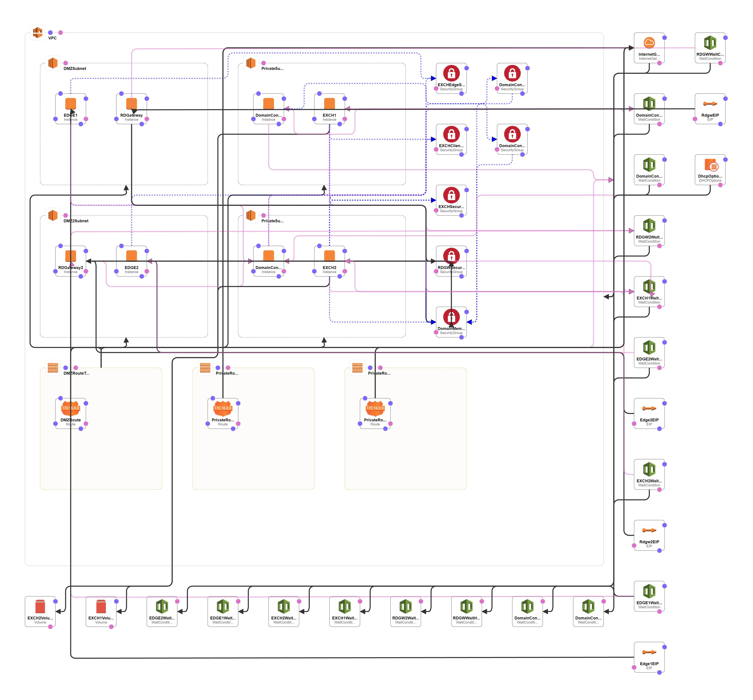Select the EXCHSecur... SecurityGroup lock icon

tap(451, 195)
